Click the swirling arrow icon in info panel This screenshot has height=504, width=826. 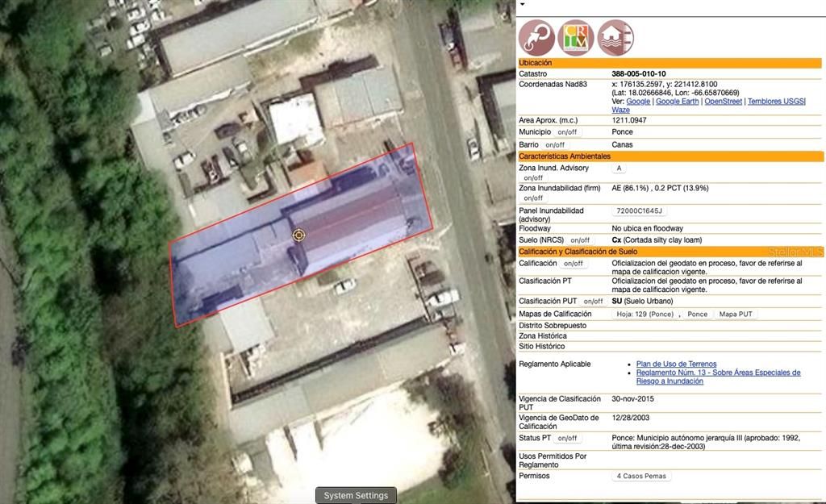coord(536,38)
